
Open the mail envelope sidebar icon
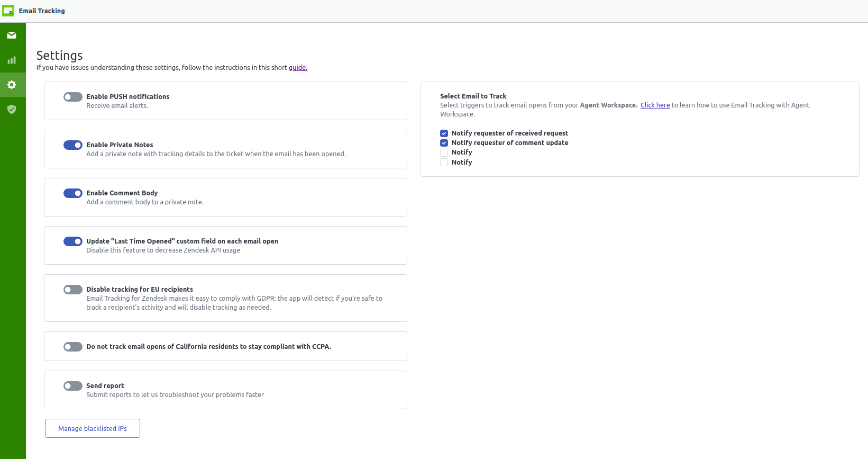point(12,35)
